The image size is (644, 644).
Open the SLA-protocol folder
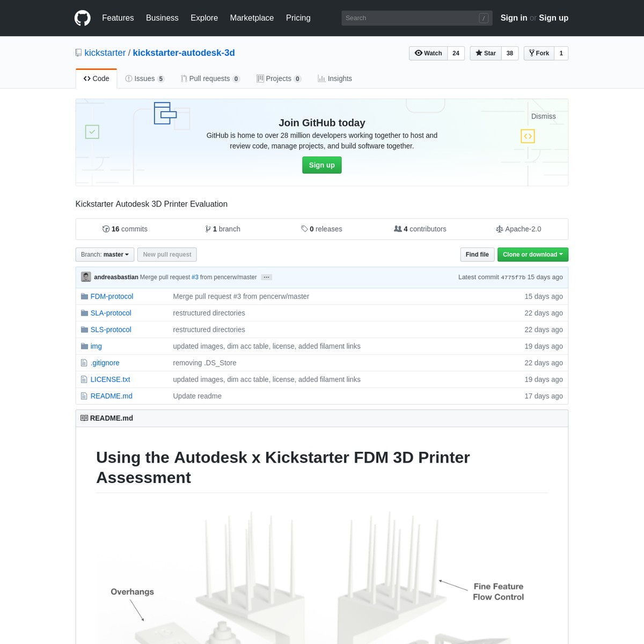[111, 313]
